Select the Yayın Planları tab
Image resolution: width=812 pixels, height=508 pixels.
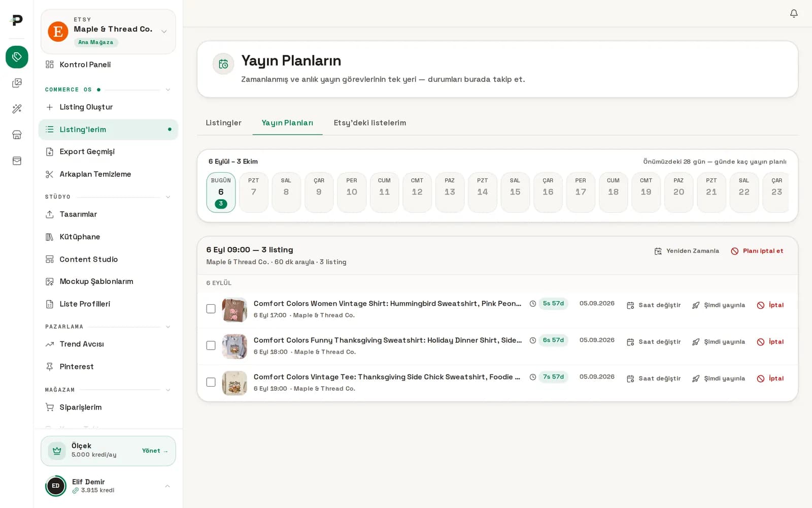coord(287,123)
